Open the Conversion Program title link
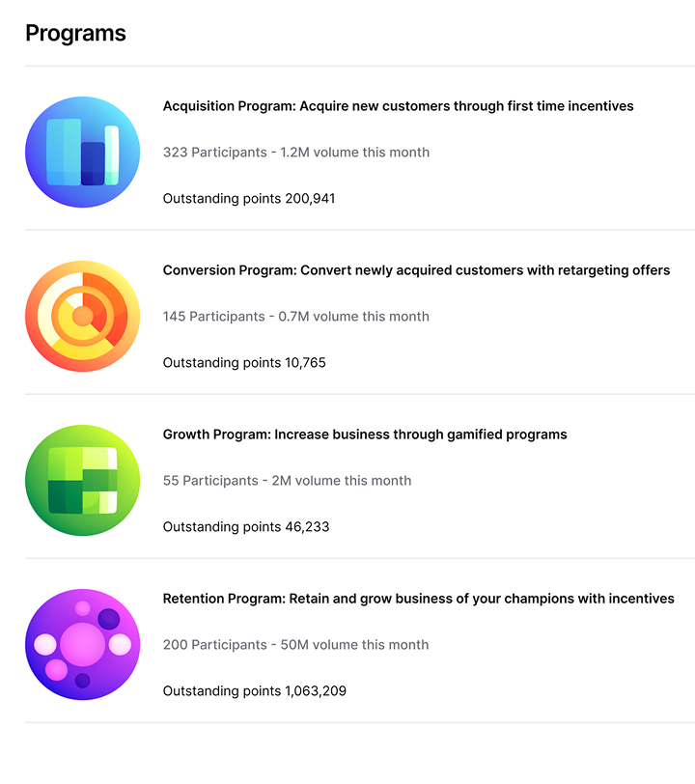Screen dimensions: 695x784 [416, 270]
